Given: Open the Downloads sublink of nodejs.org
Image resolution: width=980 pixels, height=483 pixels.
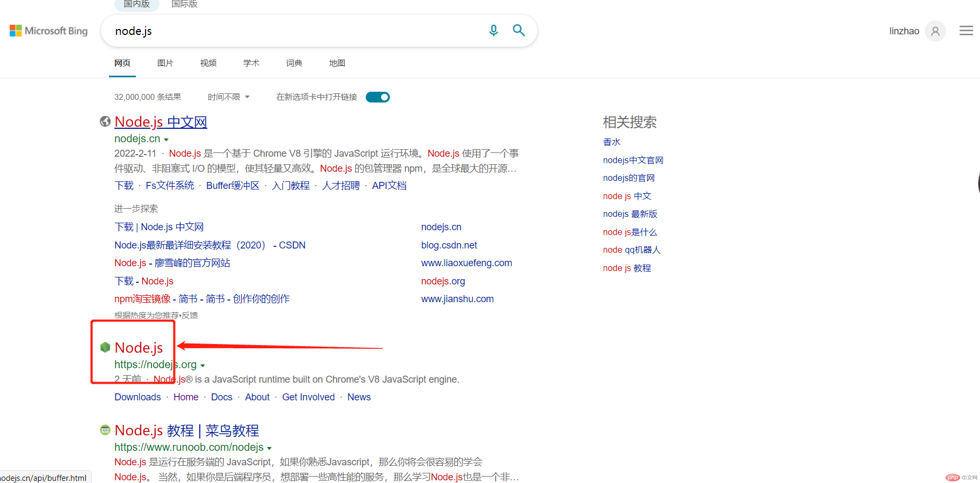Looking at the screenshot, I should tap(137, 397).
